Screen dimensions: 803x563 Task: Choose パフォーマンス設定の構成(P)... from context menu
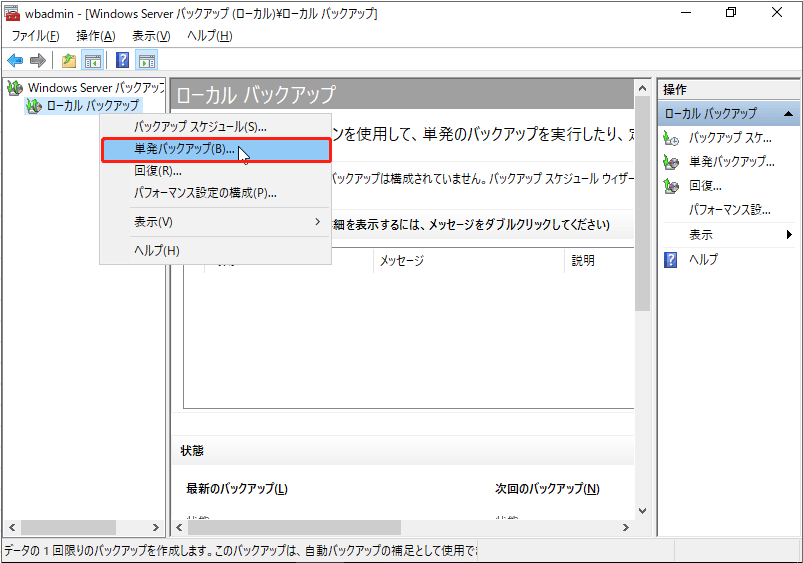point(216,193)
